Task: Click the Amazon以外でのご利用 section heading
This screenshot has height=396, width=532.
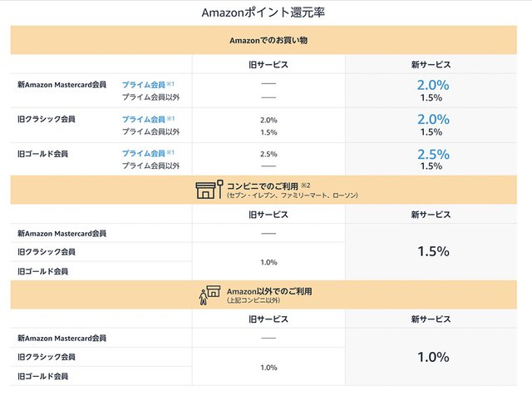Action: click(265, 291)
